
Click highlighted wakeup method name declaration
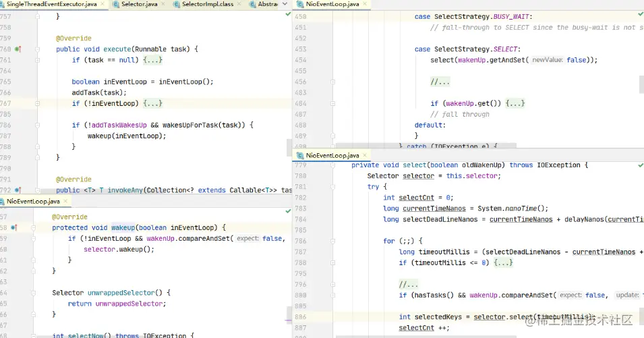pos(123,227)
